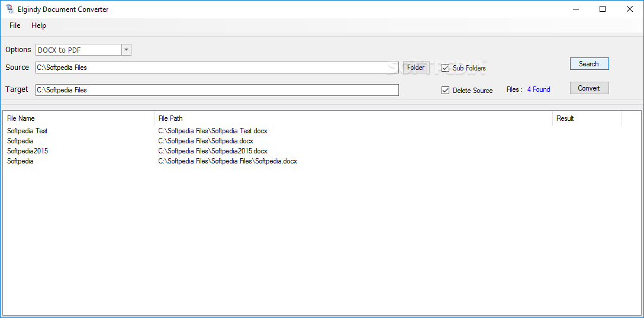Click path C:\Softpedia Files\Softpedia Test.docx

(212, 131)
